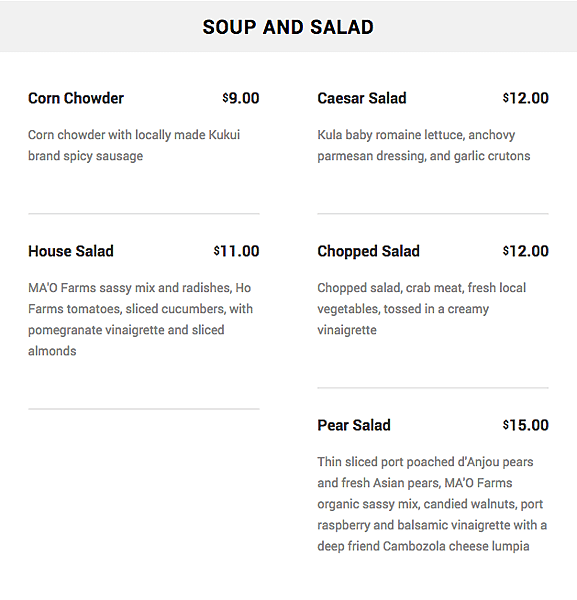Click the crab meat chopped salad description
Viewport: 577px width, 600px height.
point(422,309)
